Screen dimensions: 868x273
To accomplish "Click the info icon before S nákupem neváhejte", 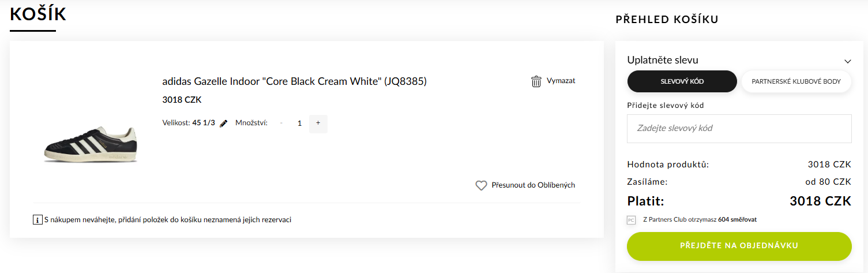I will pos(37,220).
